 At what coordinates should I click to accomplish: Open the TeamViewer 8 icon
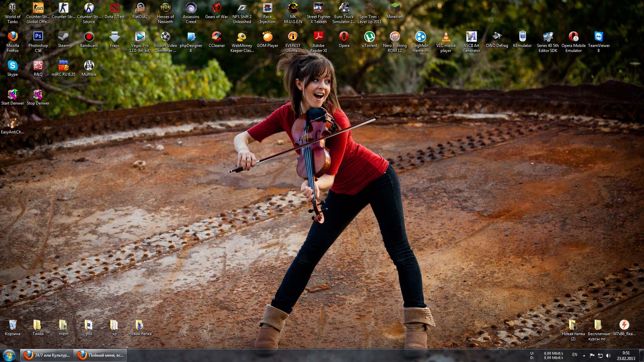(599, 37)
